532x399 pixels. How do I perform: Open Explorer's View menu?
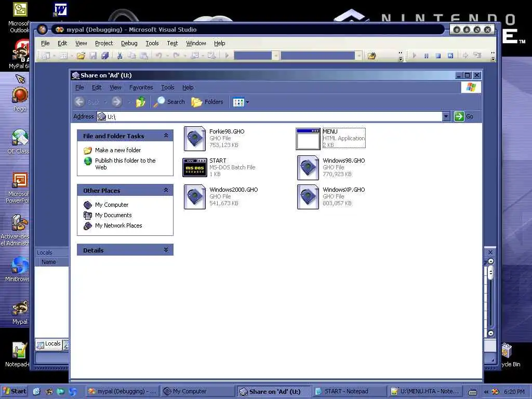coord(115,87)
